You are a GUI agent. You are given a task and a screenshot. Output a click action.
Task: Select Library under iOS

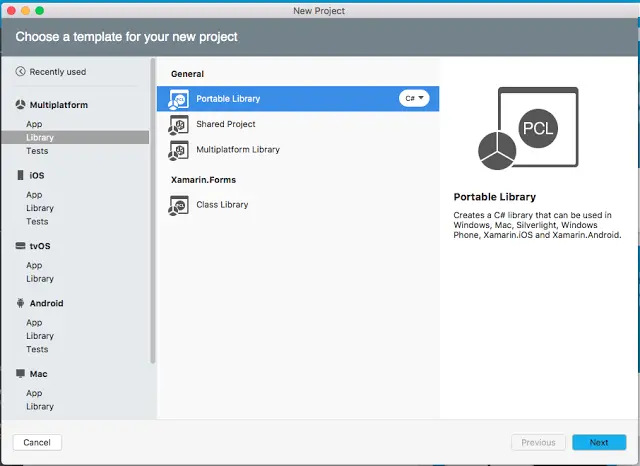pos(40,208)
